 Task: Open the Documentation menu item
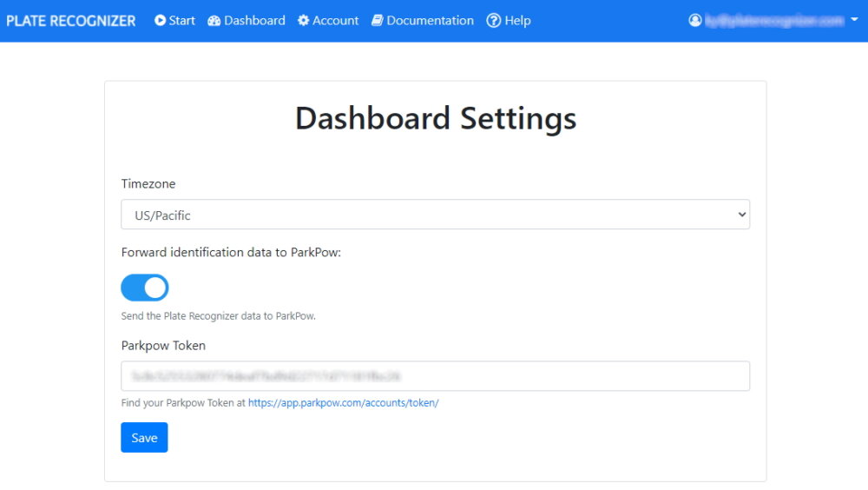tap(423, 21)
